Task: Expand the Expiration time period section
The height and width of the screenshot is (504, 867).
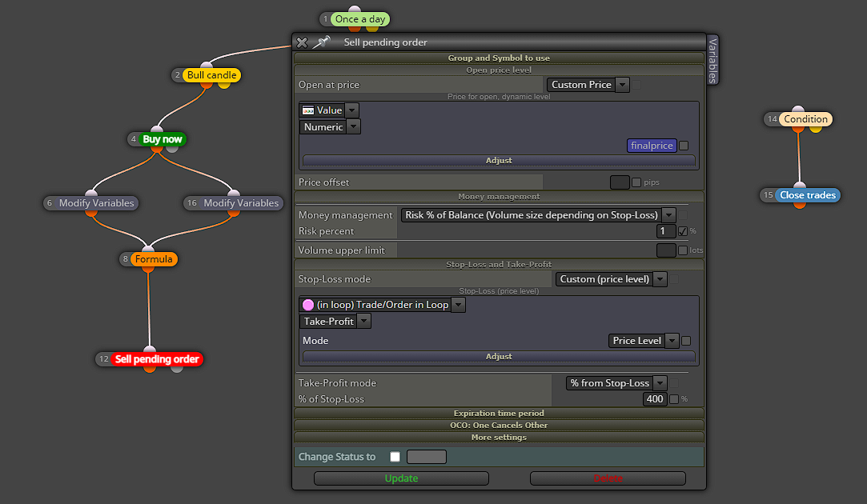Action: click(499, 414)
